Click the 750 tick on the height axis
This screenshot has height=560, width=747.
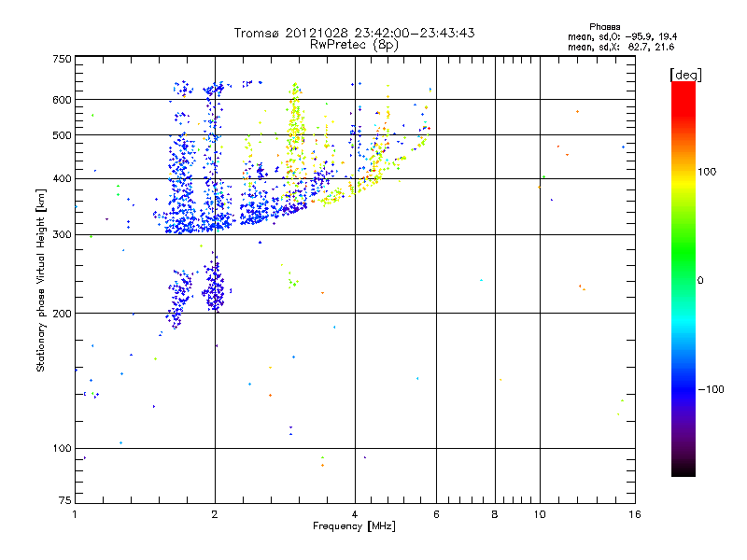coord(62,59)
